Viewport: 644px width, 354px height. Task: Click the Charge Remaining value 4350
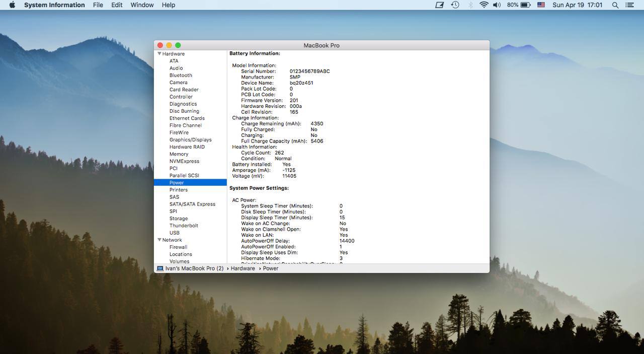317,123
